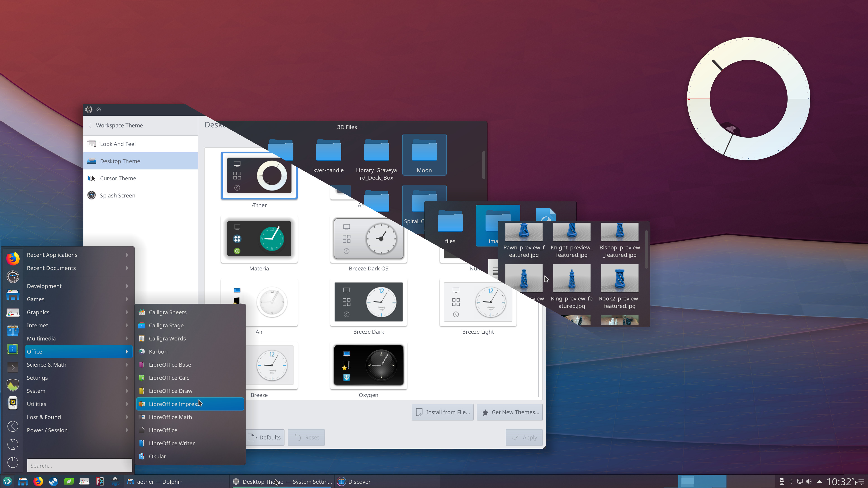Open Discover store favorite in launcher sidebar

point(13,331)
